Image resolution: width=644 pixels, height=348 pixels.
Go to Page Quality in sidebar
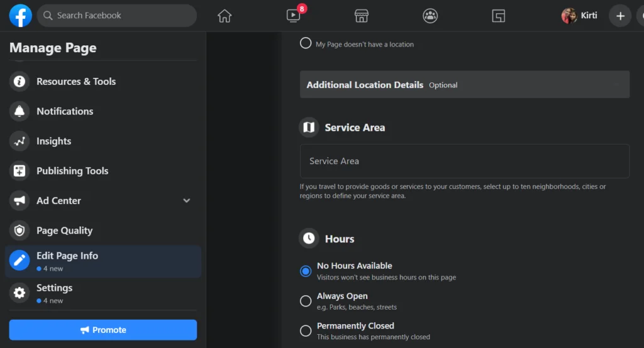64,231
